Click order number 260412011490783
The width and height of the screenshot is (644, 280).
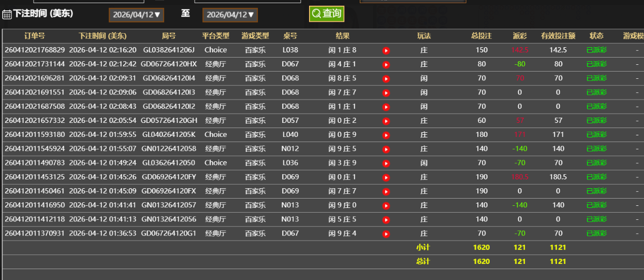click(35, 163)
